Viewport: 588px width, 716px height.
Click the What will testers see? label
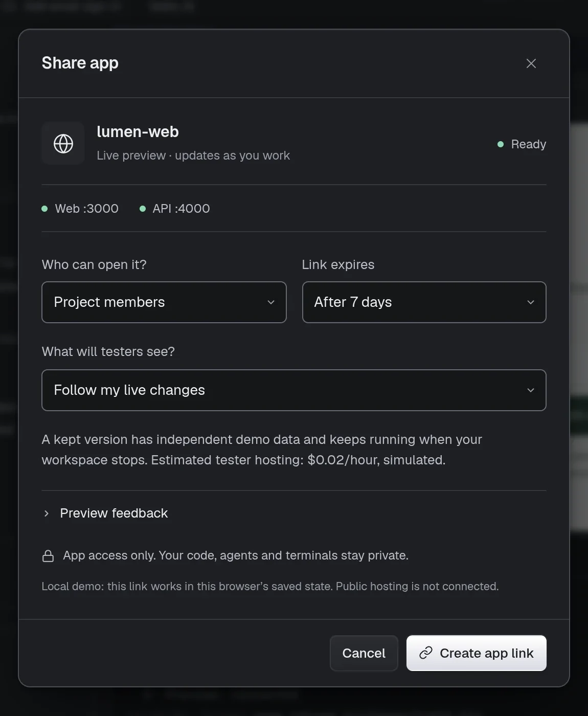coord(108,351)
